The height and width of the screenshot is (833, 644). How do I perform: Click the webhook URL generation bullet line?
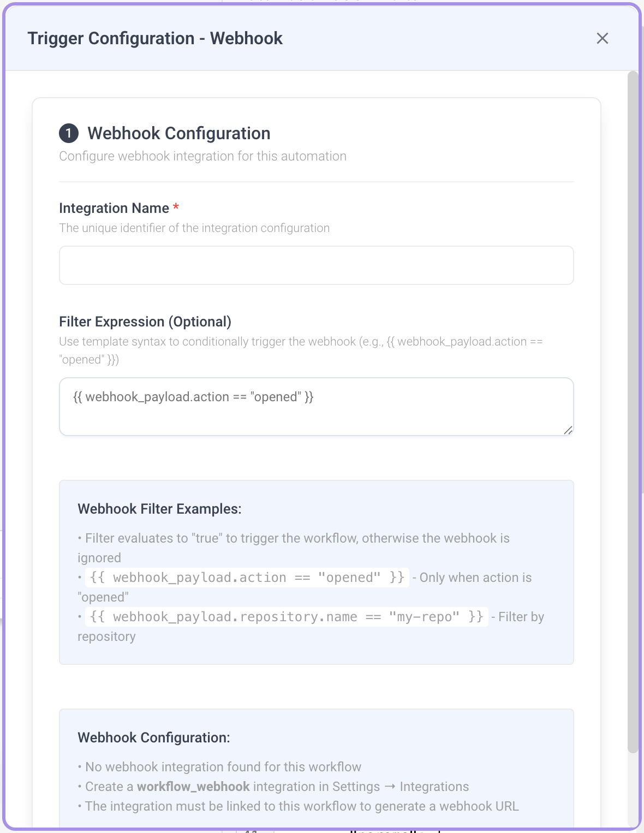pos(300,806)
